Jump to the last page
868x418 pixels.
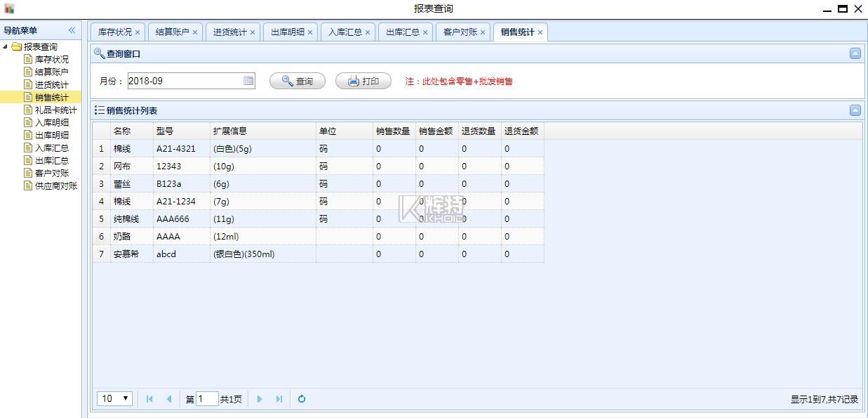[279, 399]
